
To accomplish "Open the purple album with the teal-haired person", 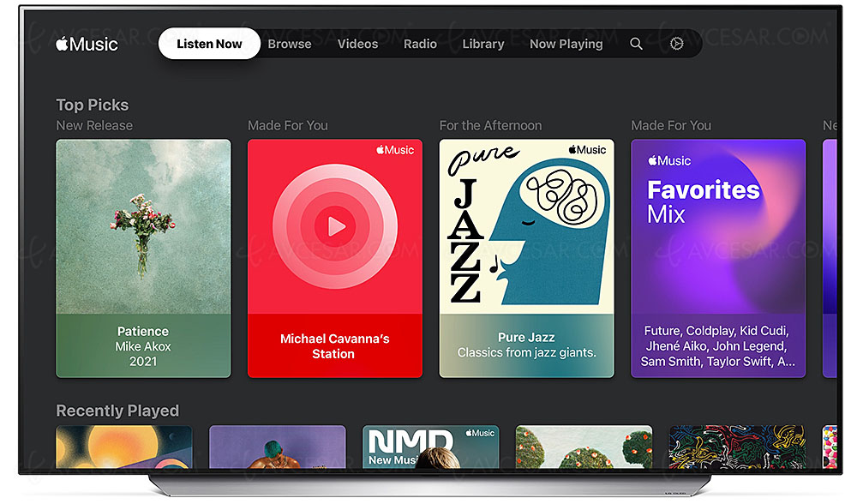I will 277,447.
